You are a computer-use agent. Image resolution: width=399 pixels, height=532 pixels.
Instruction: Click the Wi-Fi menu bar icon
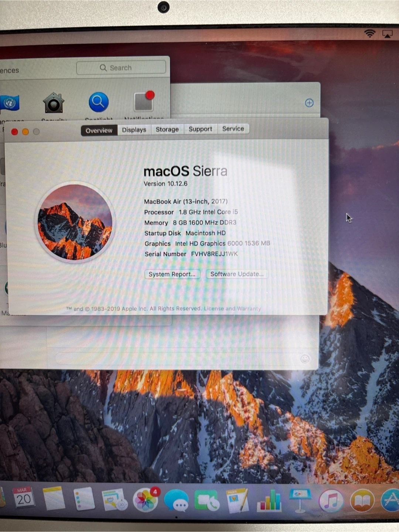(x=369, y=34)
